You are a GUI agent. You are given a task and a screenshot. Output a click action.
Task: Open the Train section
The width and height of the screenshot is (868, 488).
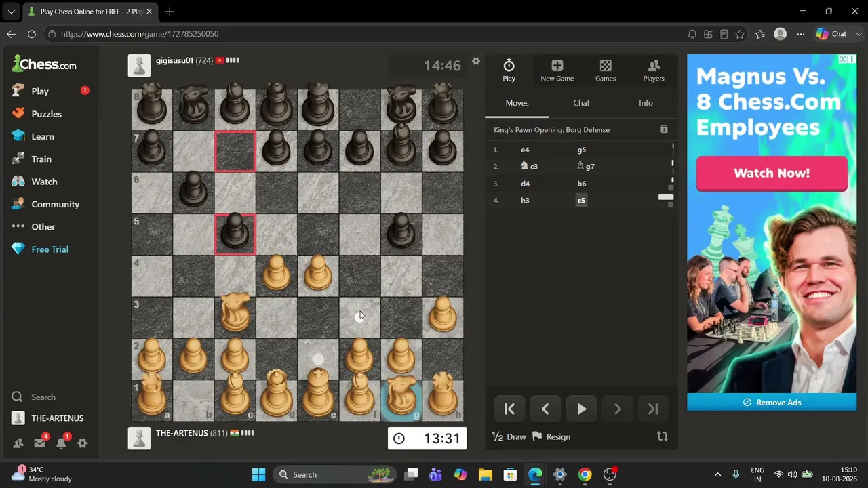click(41, 159)
